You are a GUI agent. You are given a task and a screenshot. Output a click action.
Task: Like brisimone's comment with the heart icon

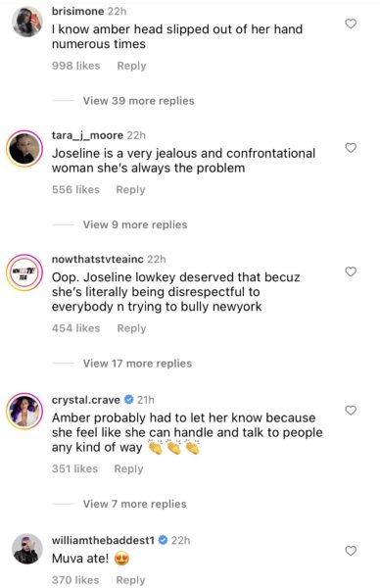click(351, 24)
